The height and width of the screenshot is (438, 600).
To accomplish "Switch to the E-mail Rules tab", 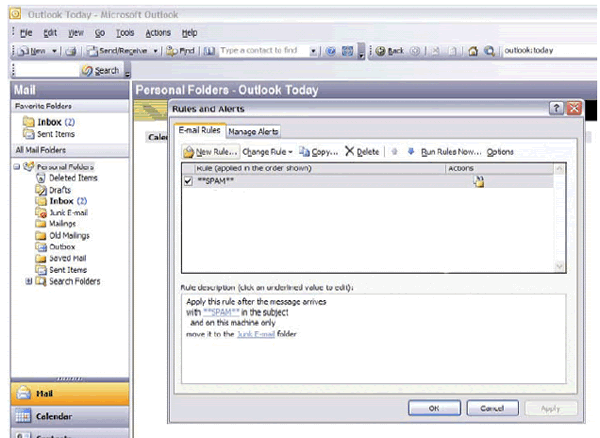I will 199,130.
